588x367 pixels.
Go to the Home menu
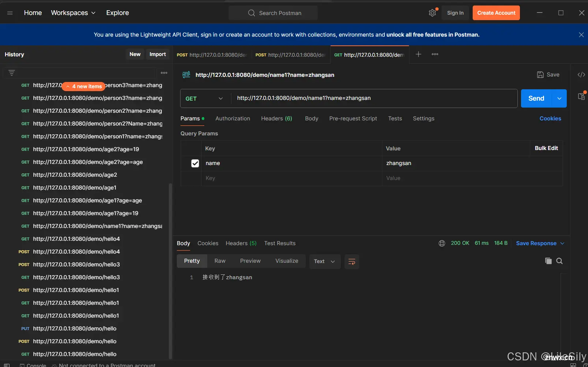click(x=33, y=13)
